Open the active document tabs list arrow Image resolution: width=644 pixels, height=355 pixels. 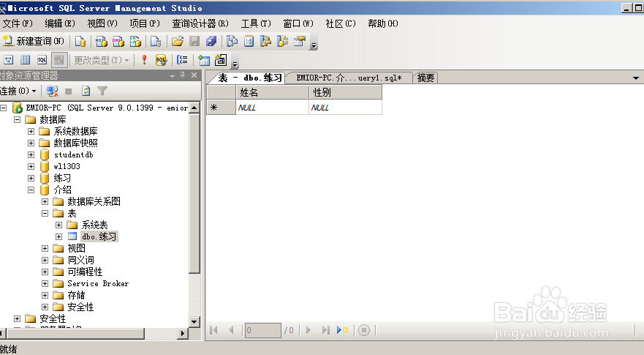click(x=636, y=78)
